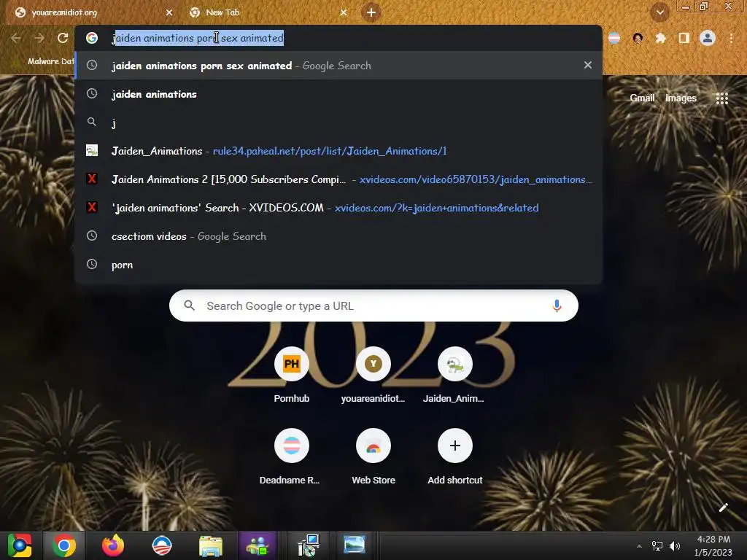747x560 pixels.
Task: Click the magnifier icon beside the 'j' suggestion
Action: point(92,122)
